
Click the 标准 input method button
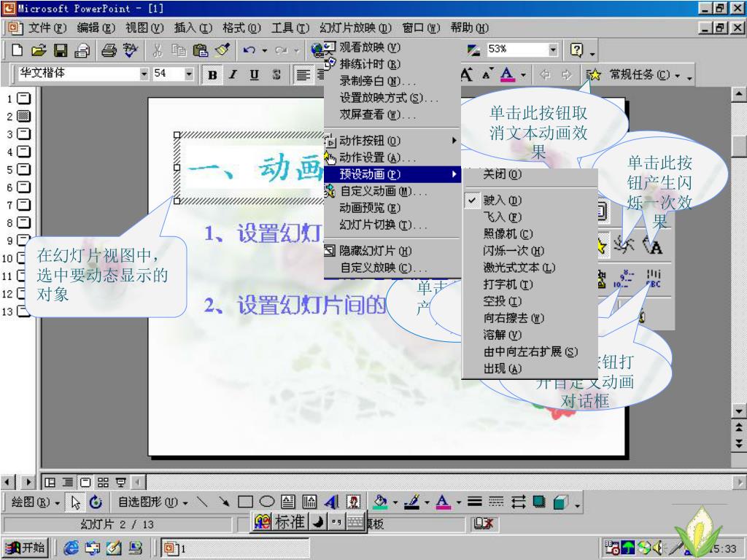(289, 522)
